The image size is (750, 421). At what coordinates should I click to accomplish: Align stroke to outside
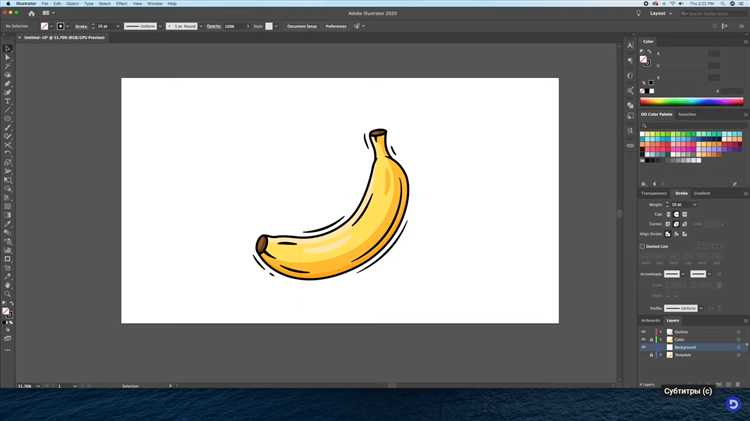click(684, 234)
